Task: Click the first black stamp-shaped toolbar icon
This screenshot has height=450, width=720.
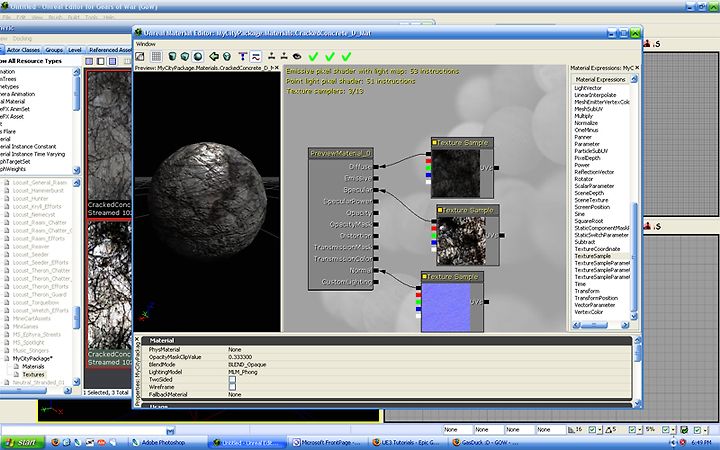Action: [x=271, y=56]
